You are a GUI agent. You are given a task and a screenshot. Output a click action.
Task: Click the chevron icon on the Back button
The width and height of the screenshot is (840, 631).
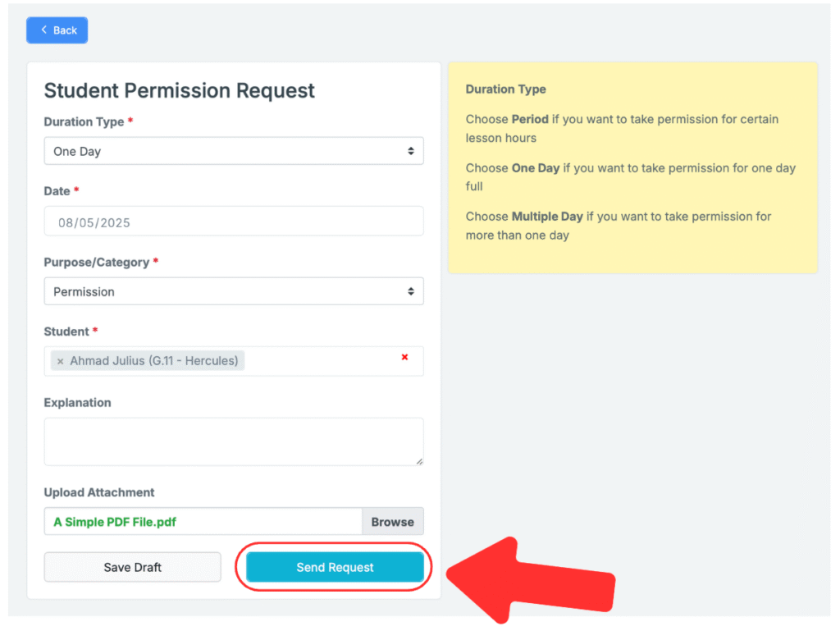pyautogui.click(x=44, y=30)
